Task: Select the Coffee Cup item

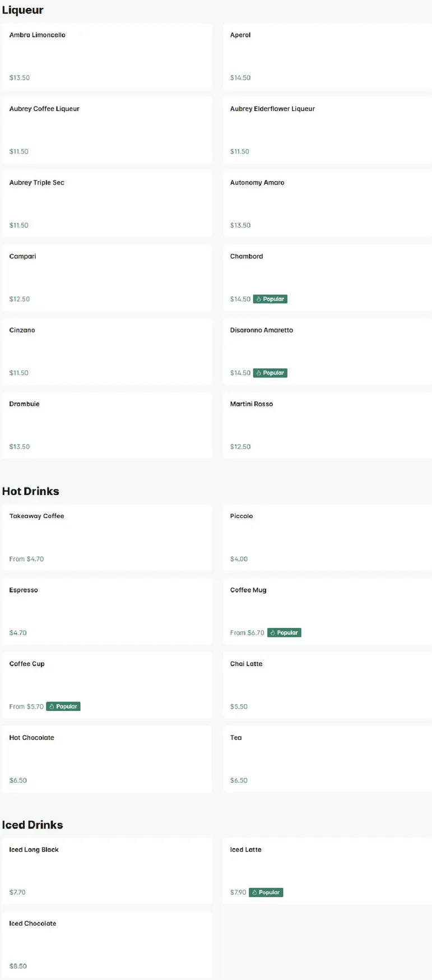Action: (x=107, y=685)
